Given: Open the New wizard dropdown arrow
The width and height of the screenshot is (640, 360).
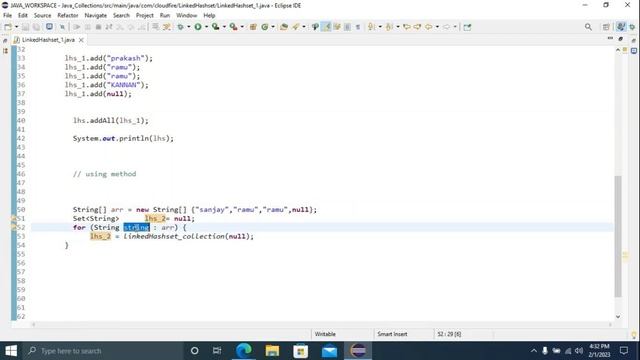Looking at the screenshot, I should [16, 27].
